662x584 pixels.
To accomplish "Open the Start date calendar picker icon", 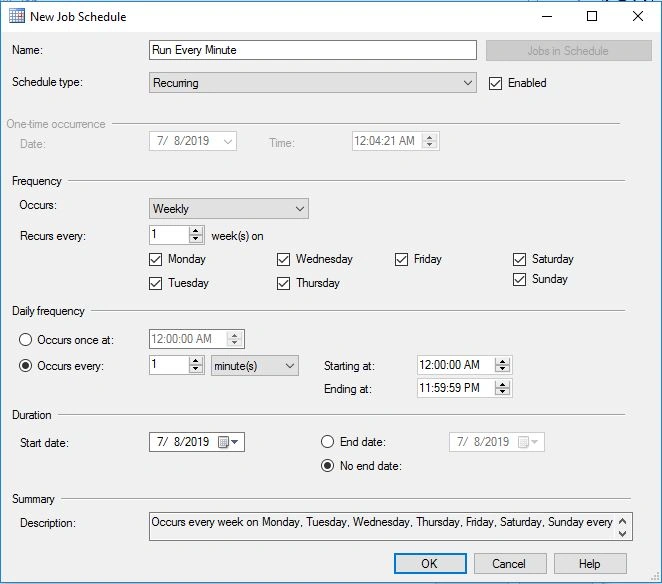I will (228, 442).
